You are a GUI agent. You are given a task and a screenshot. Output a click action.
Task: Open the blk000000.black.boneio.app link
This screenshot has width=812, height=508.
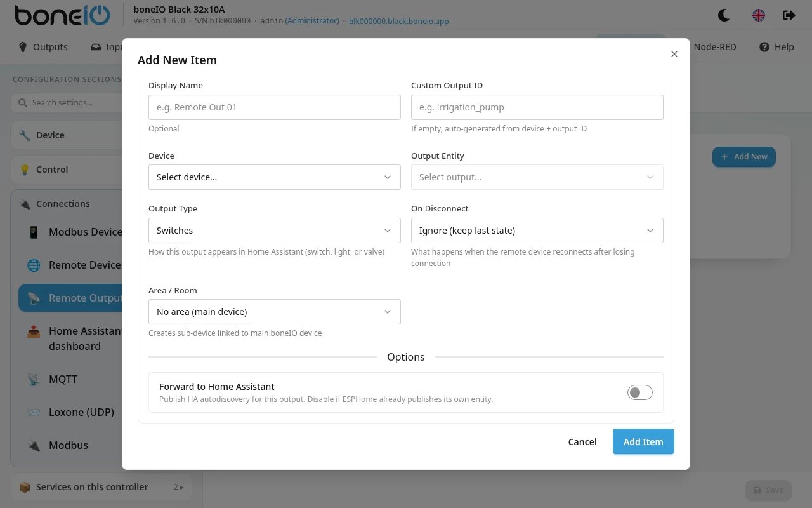point(398,21)
